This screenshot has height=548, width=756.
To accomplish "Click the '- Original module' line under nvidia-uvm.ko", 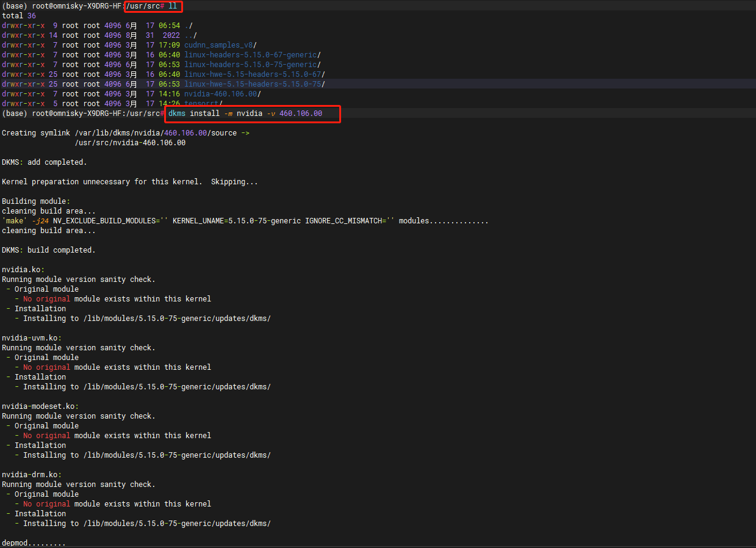I will tap(43, 358).
